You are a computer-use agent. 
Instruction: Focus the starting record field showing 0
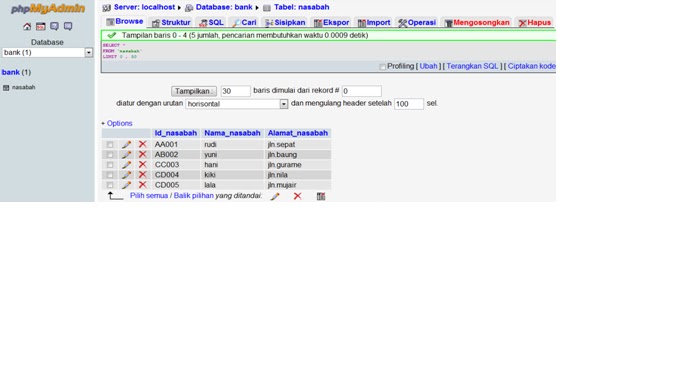pos(362,91)
